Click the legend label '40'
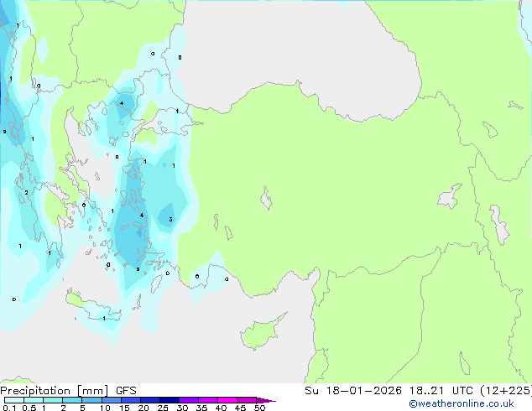Viewport: 532px width, 411px height. (221, 408)
